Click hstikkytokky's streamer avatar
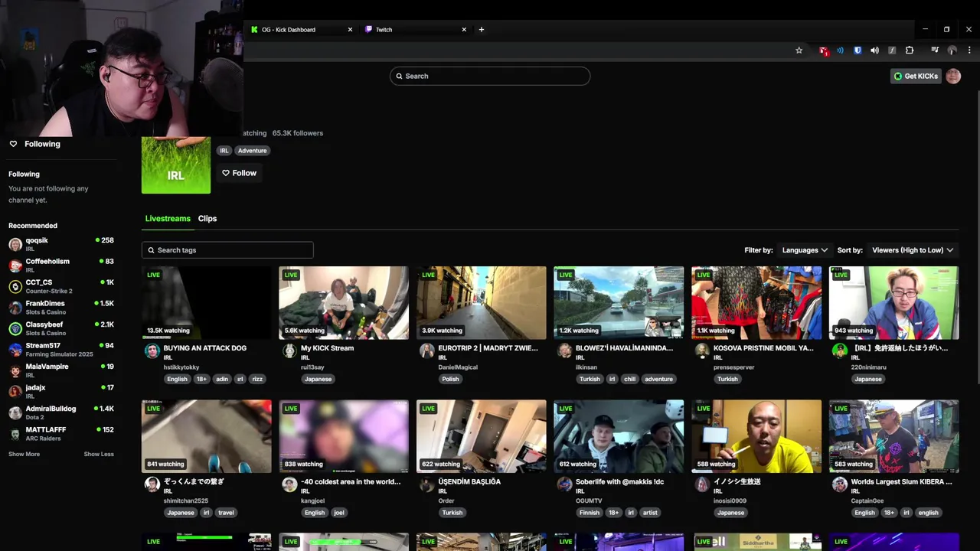The height and width of the screenshot is (551, 980). pos(152,351)
